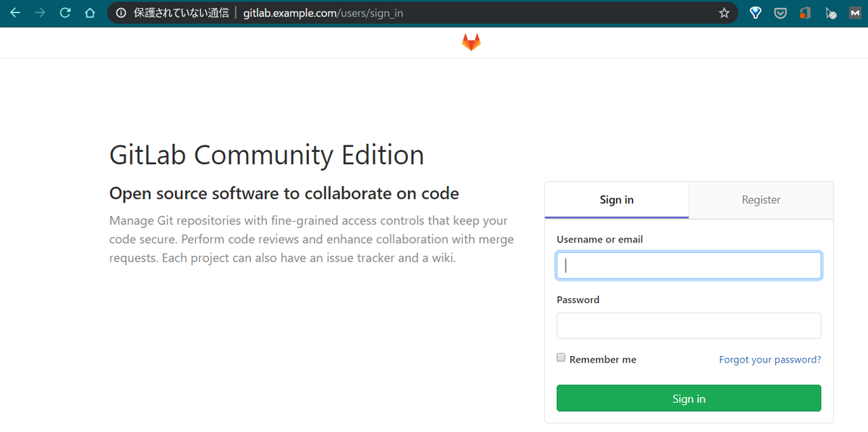Viewport: 868px width, 432px height.
Task: Click the cursor-blocker extension icon
Action: (x=830, y=12)
